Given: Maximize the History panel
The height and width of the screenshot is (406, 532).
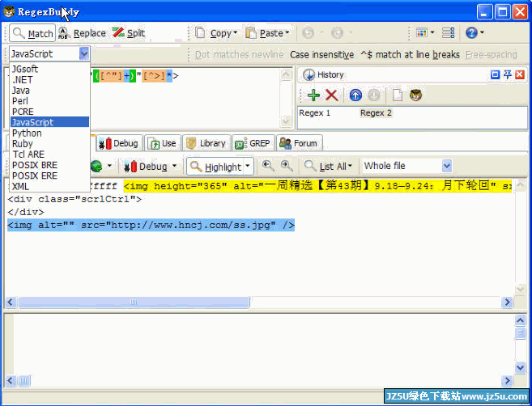Looking at the screenshot, I should pos(495,74).
